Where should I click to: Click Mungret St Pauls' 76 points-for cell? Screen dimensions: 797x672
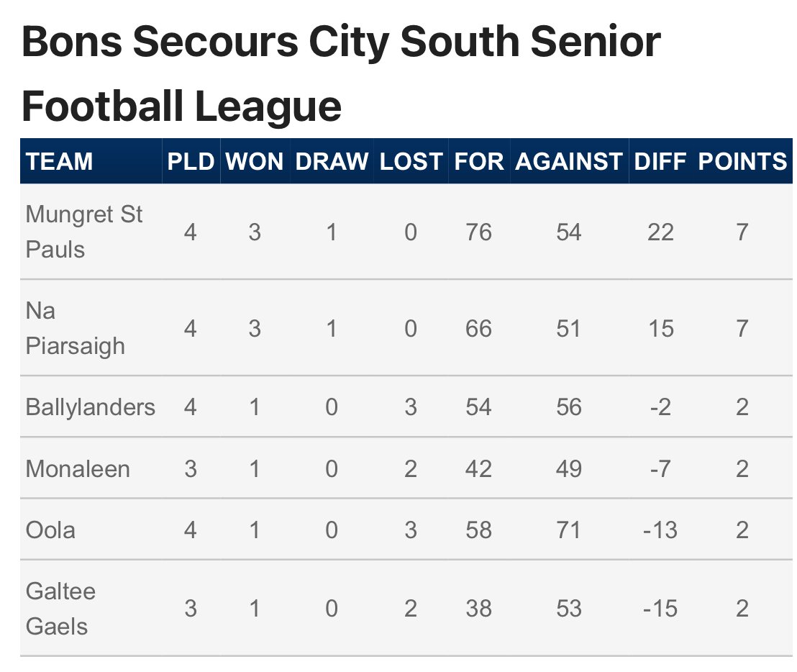[479, 232]
